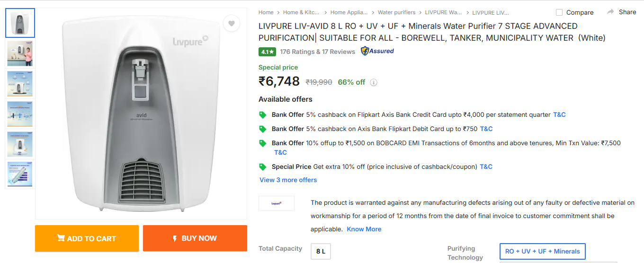This screenshot has width=644, height=263.
Task: Click the wishlist heart icon
Action: (231, 23)
